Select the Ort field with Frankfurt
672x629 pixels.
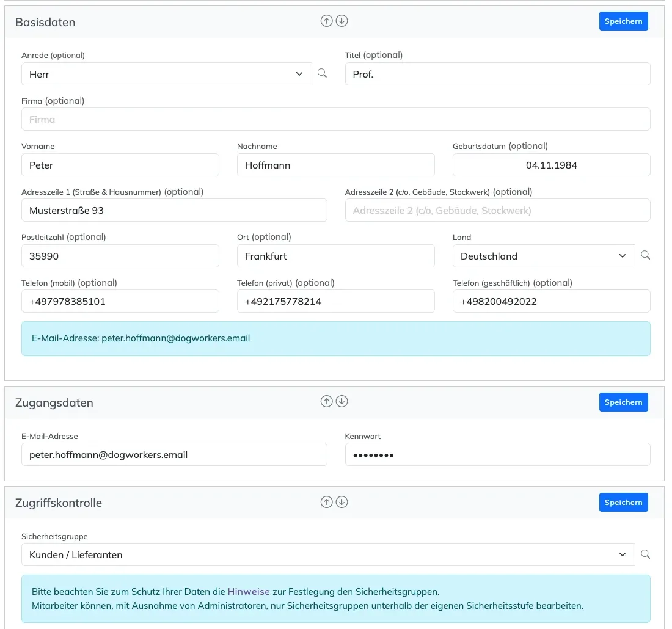pos(335,256)
